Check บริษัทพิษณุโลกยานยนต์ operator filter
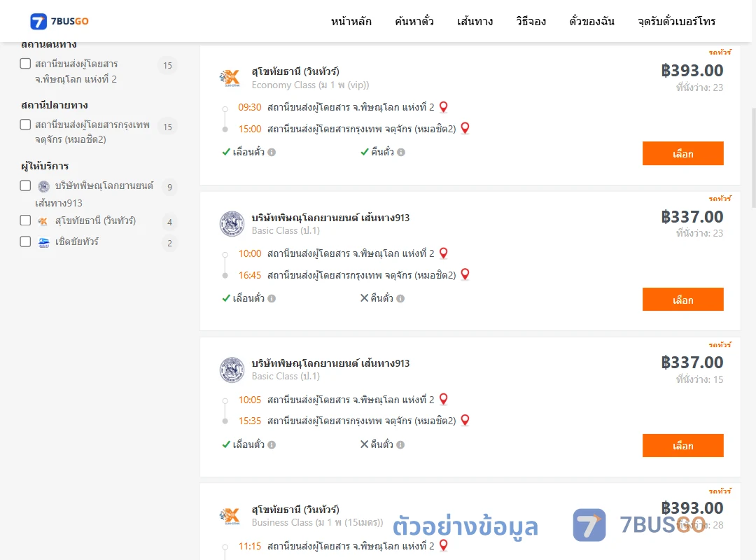The width and height of the screenshot is (756, 560). (x=26, y=185)
